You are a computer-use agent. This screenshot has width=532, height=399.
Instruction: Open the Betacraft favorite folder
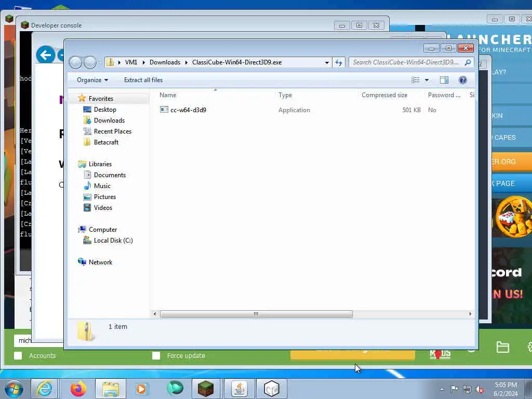pyautogui.click(x=106, y=142)
